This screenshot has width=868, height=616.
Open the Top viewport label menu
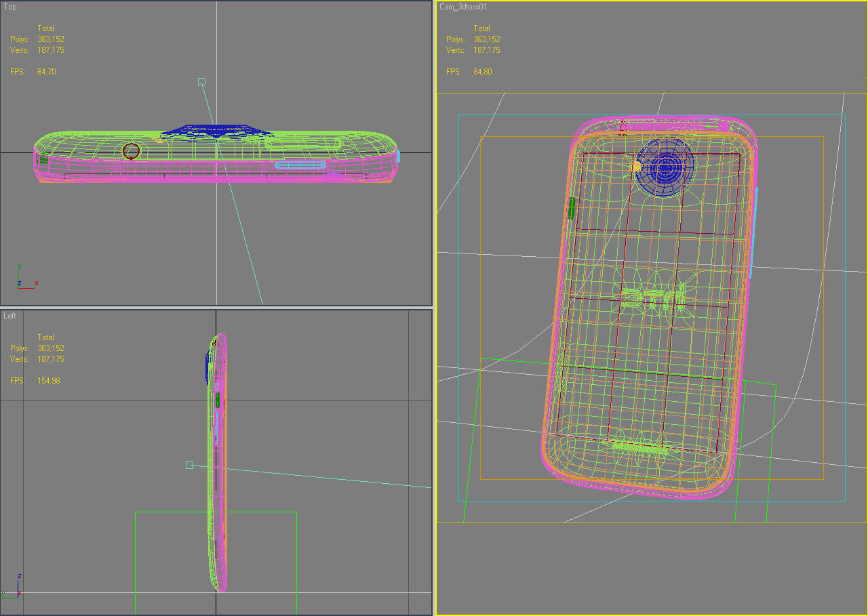pos(10,7)
